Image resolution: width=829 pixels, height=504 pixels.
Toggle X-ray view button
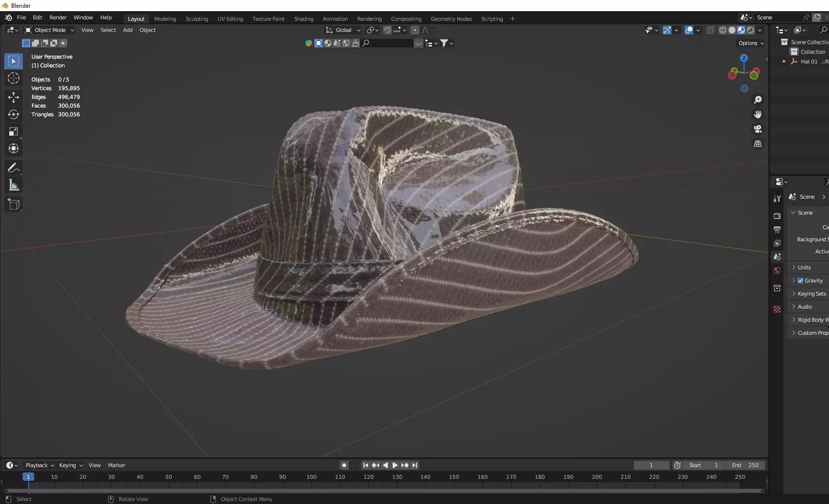click(x=710, y=30)
